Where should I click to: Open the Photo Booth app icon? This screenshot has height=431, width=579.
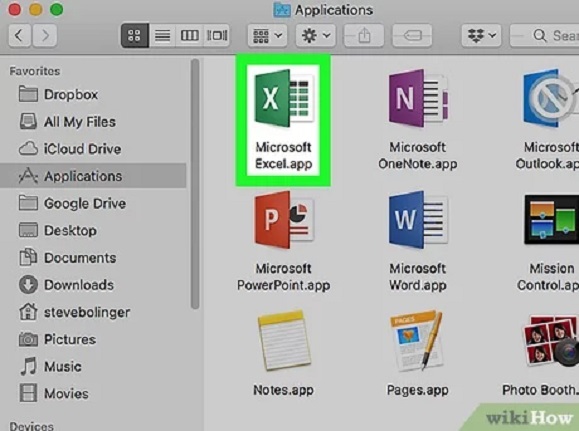tap(551, 341)
